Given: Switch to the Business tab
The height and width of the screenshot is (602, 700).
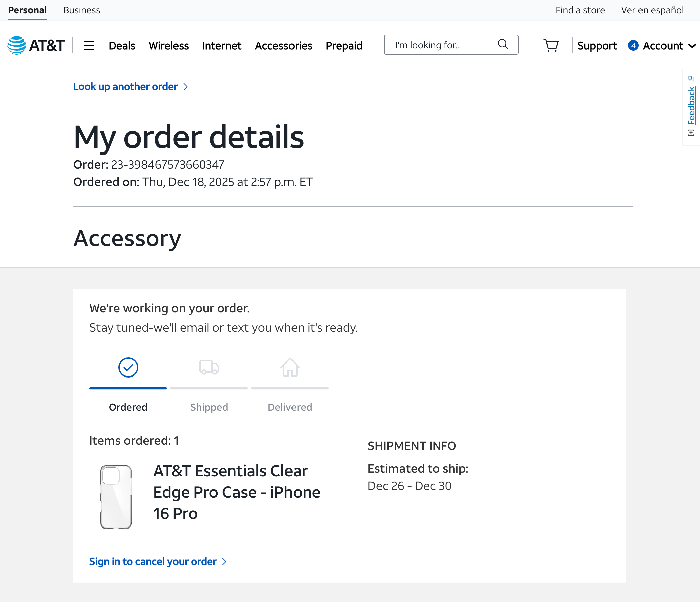Looking at the screenshot, I should click(x=82, y=10).
